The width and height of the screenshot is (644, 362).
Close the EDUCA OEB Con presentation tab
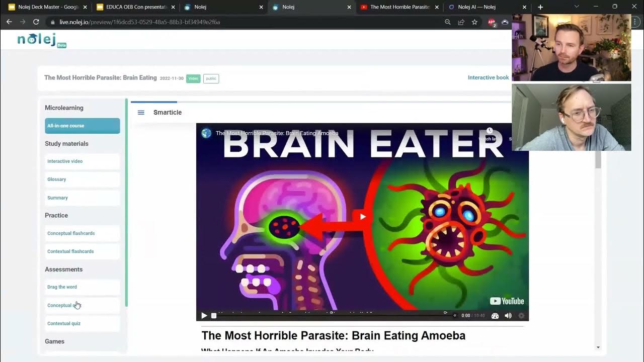coord(174,7)
